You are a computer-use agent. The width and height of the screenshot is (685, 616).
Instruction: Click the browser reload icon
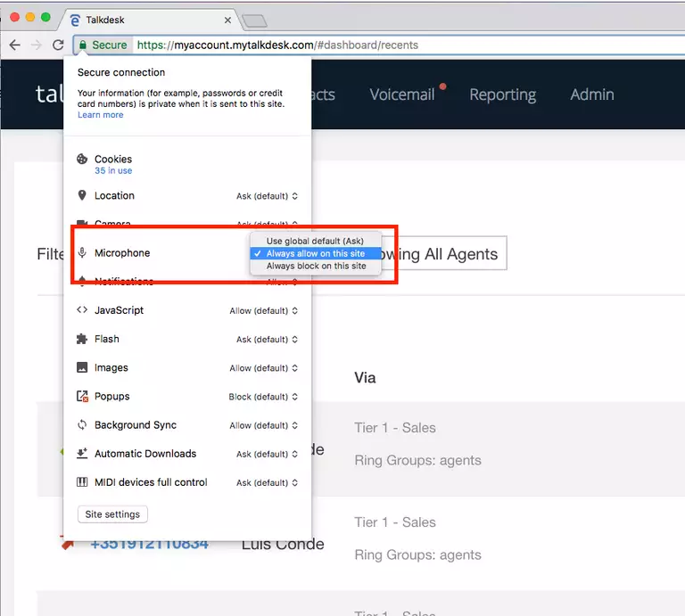tap(58, 45)
